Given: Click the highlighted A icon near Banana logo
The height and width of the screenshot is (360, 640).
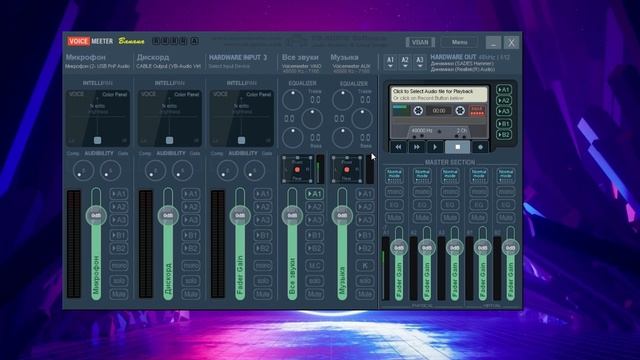Looking at the screenshot, I should [194, 41].
